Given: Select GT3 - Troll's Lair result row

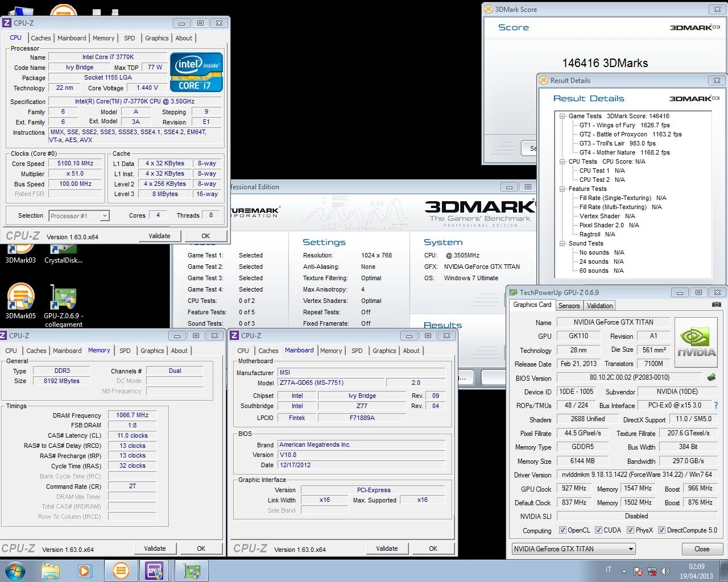Looking at the screenshot, I should point(617,143).
